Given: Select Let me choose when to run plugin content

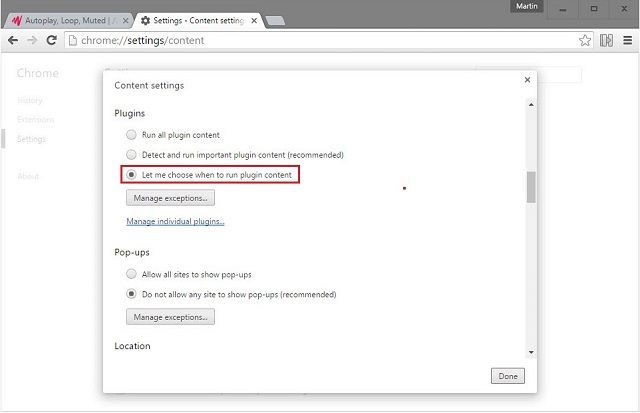Looking at the screenshot, I should click(x=131, y=175).
